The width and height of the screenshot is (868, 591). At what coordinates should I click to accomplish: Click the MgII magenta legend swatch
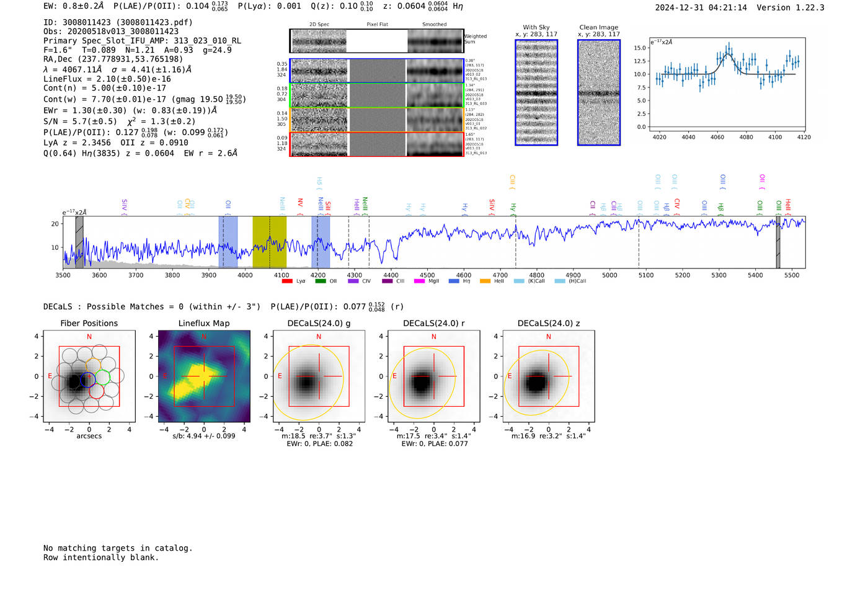click(419, 281)
